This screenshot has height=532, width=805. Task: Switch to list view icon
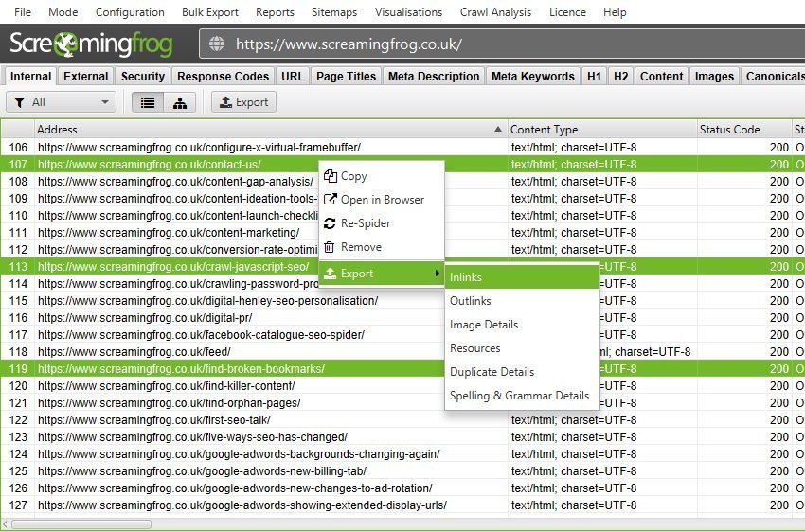point(148,102)
